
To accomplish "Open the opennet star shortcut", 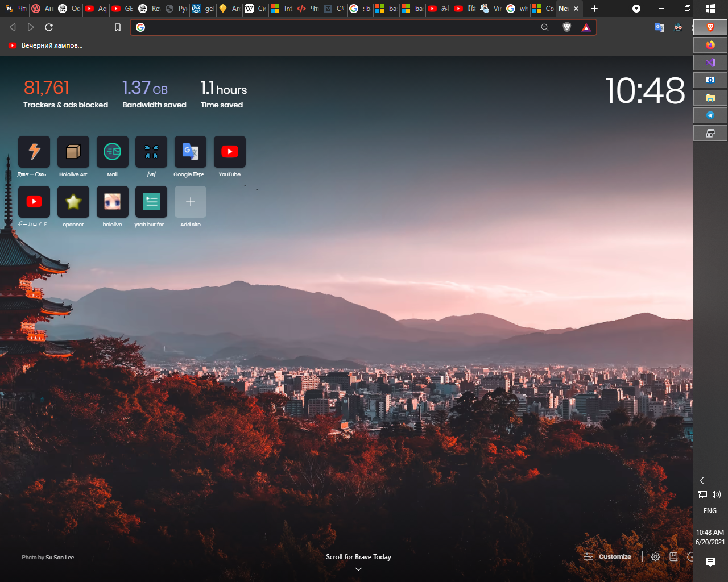I will [73, 202].
